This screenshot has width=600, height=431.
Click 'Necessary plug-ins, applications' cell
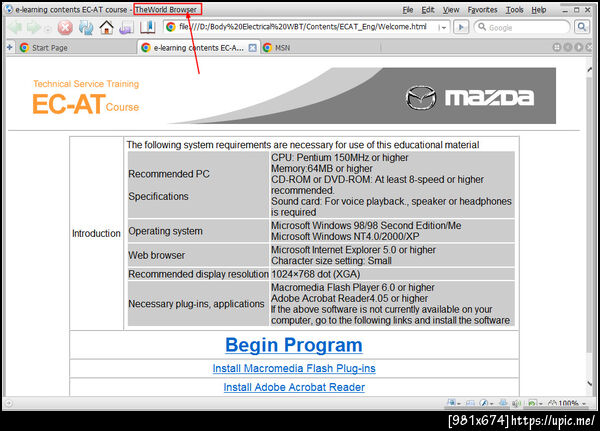click(x=196, y=304)
